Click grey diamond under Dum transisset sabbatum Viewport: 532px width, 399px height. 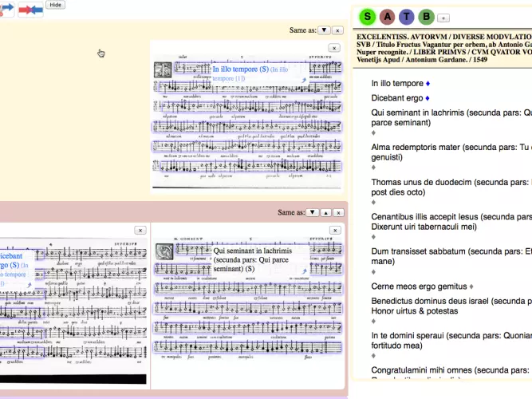(373, 271)
